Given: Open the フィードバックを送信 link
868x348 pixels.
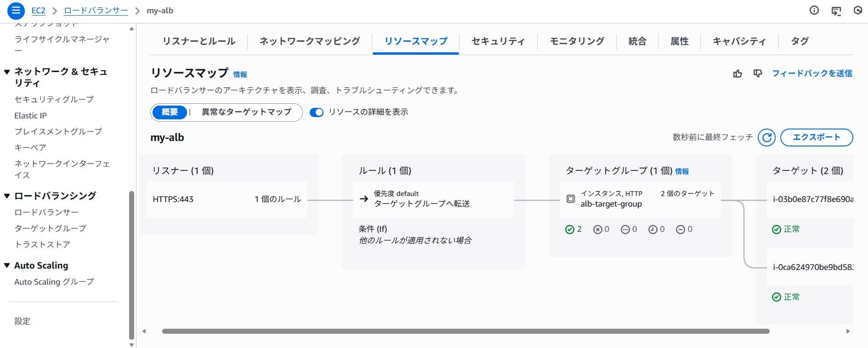Looking at the screenshot, I should (812, 73).
